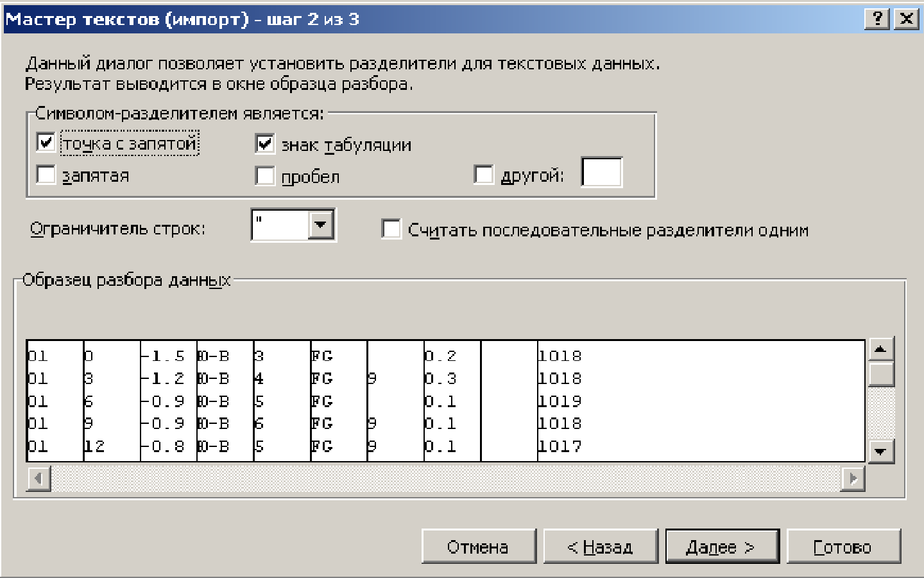Click the custom delimiter text field
The image size is (924, 578).
(601, 173)
